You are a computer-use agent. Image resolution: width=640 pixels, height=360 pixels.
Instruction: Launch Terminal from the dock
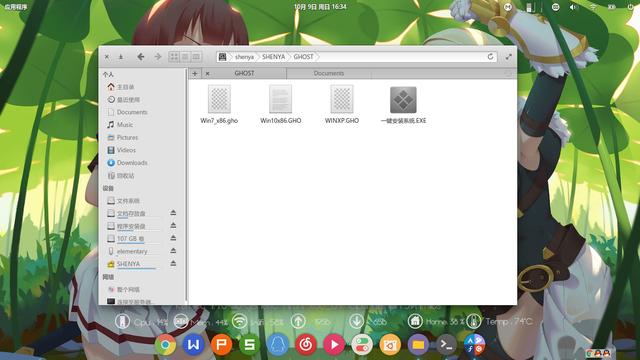point(446,345)
